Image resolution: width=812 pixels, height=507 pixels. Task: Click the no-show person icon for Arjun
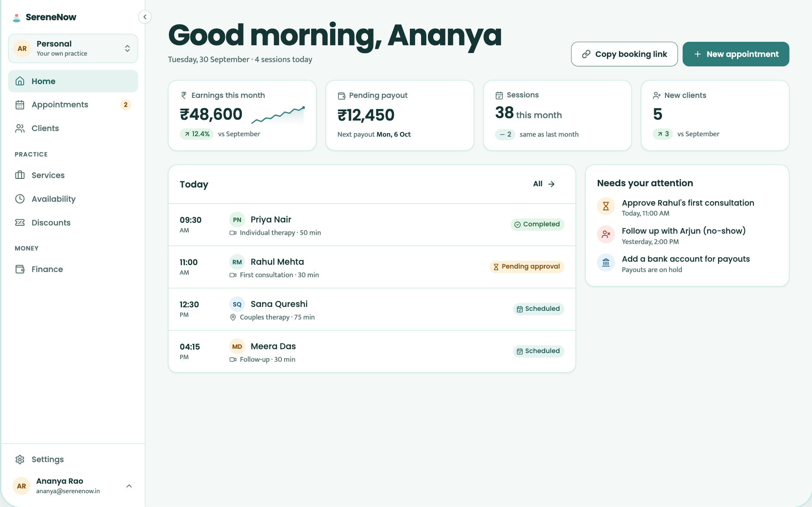(x=606, y=234)
